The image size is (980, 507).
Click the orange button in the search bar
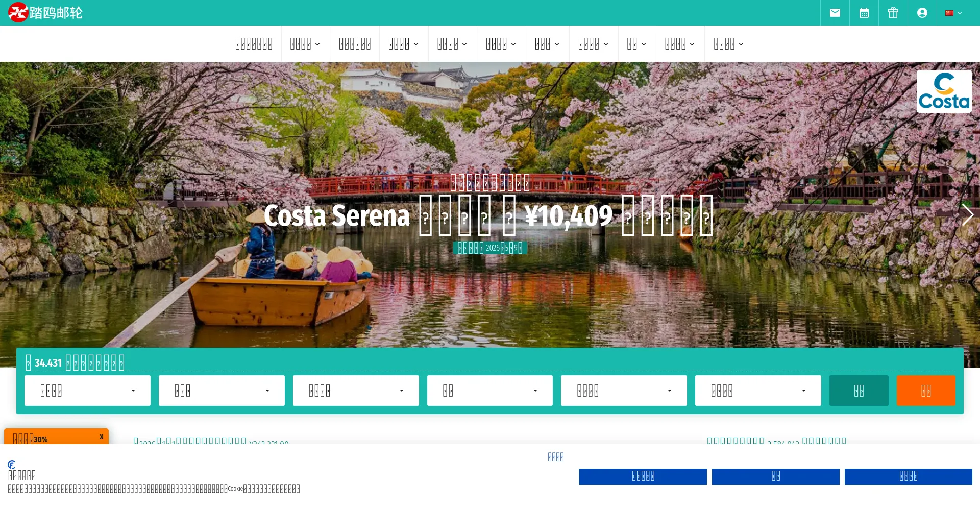point(926,391)
